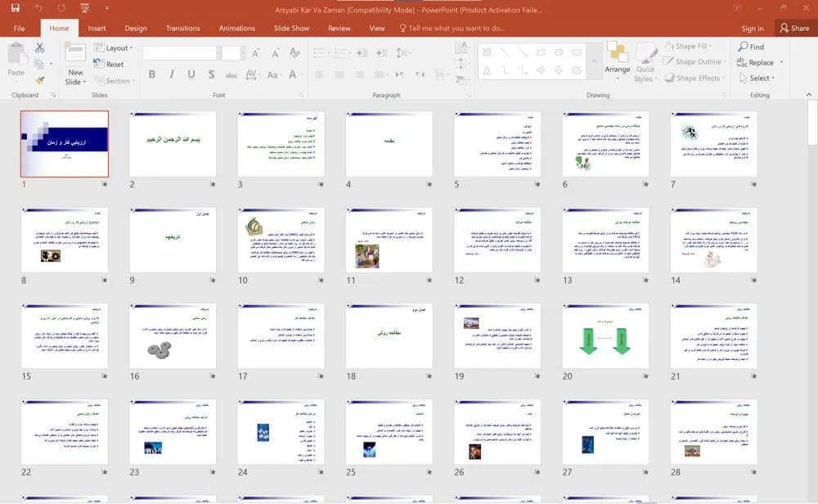Toggle Underline formatting
The width and height of the screenshot is (818, 504).
click(x=191, y=74)
